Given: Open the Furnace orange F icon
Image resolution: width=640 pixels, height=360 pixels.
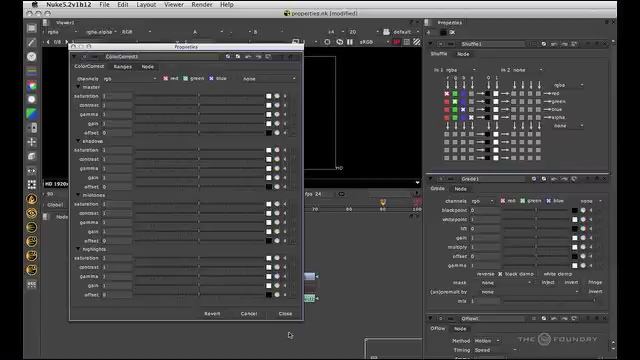Looking at the screenshot, I should (x=31, y=199).
